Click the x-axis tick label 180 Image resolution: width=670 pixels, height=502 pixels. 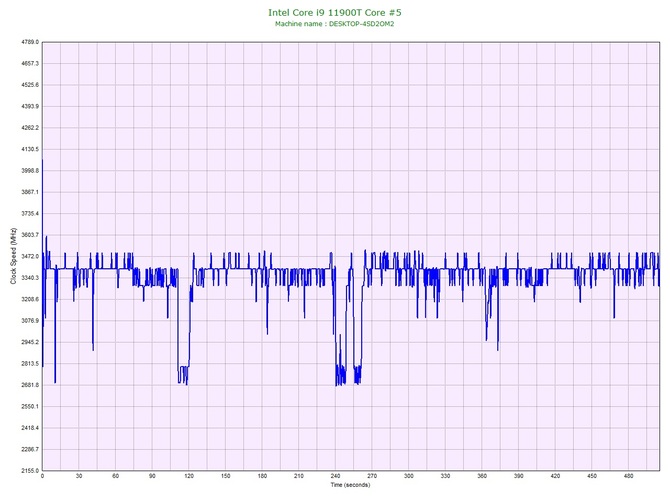(x=262, y=476)
